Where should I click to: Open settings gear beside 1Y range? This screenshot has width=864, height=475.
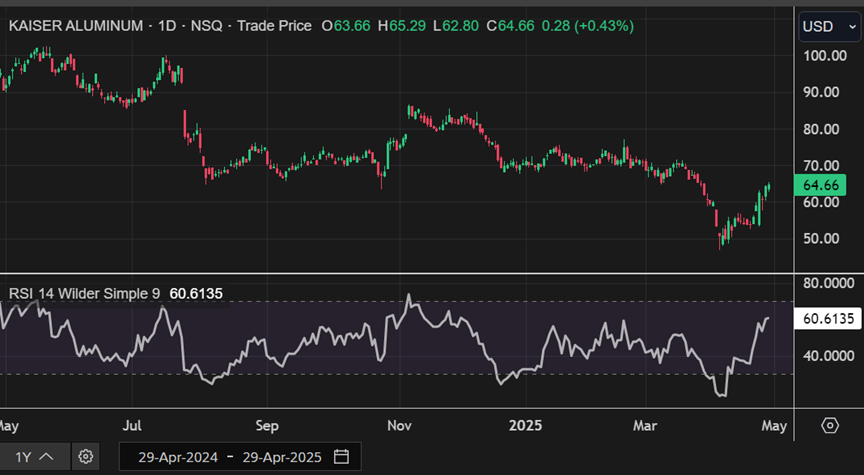tap(86, 457)
